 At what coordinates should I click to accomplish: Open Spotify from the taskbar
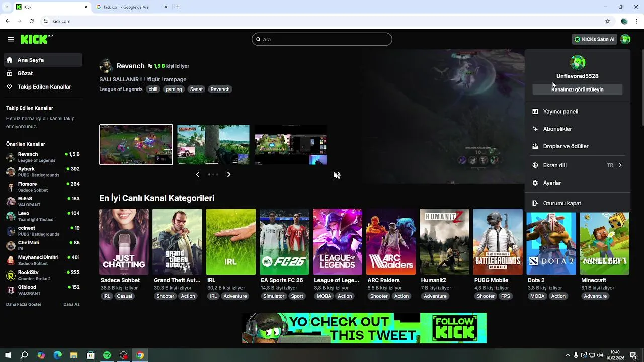click(107, 355)
